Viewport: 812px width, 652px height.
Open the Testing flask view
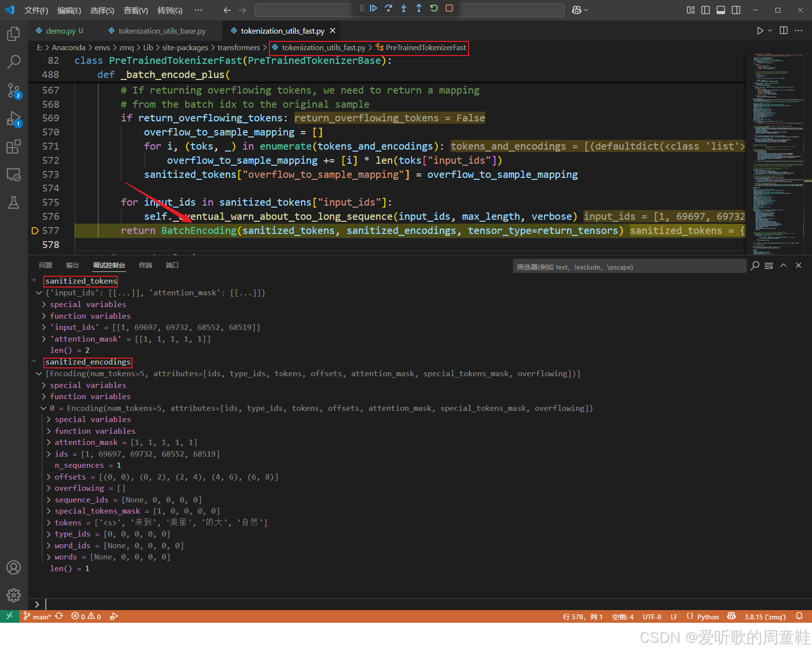[x=14, y=203]
